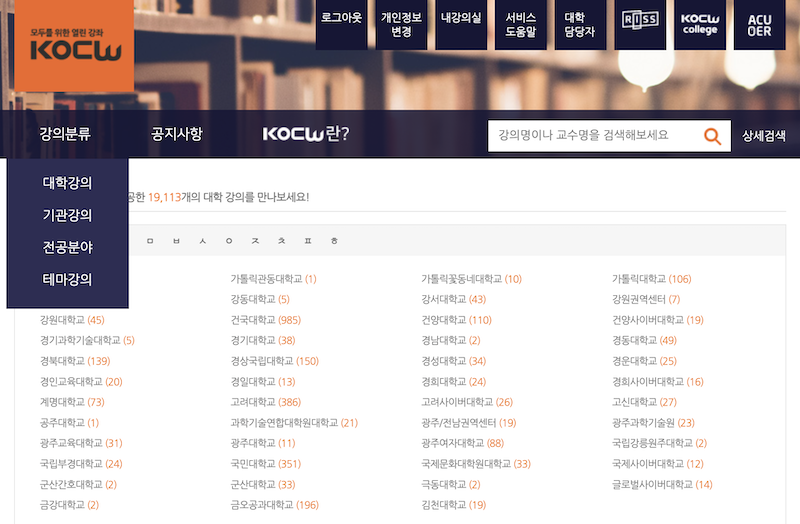Image resolution: width=800 pixels, height=524 pixels.
Task: Open 국립부경대학교 (24)
Action: (81, 464)
